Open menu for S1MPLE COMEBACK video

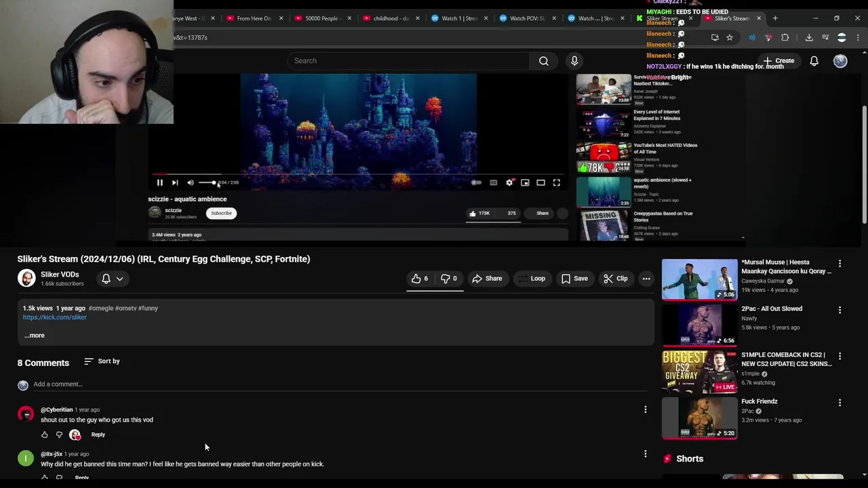(840, 356)
